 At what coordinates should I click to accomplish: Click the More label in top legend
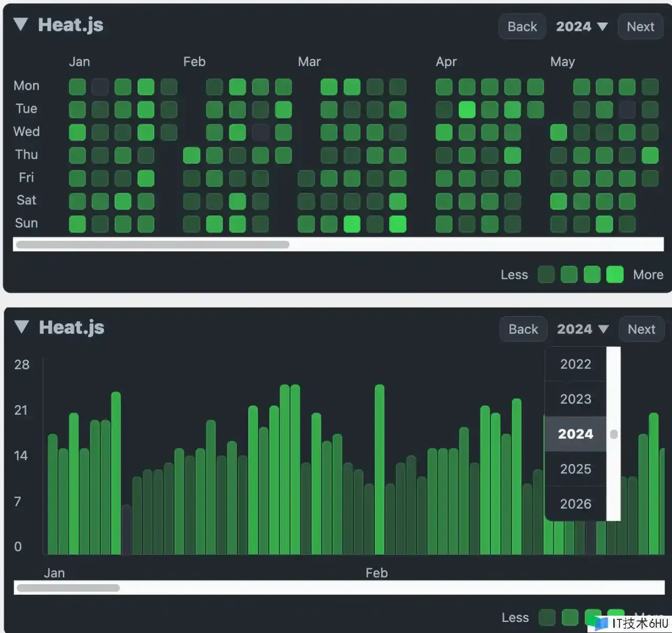pos(648,275)
